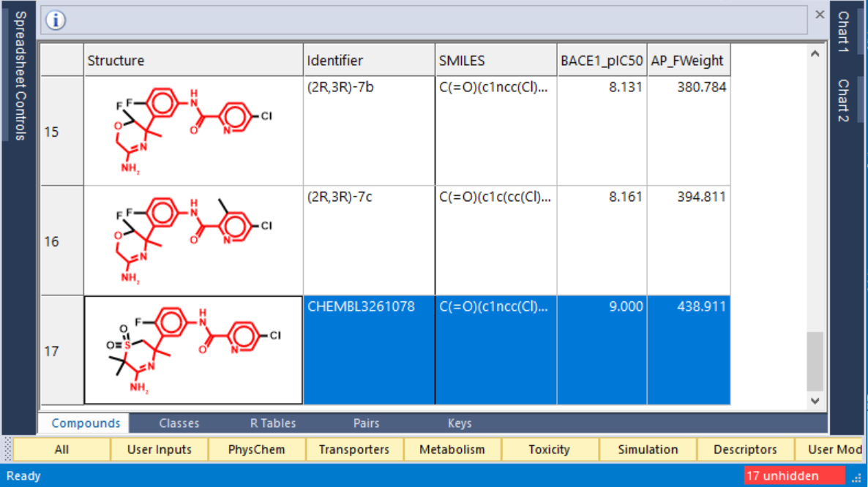
Task: Click the SMILES column header
Action: pos(496,60)
